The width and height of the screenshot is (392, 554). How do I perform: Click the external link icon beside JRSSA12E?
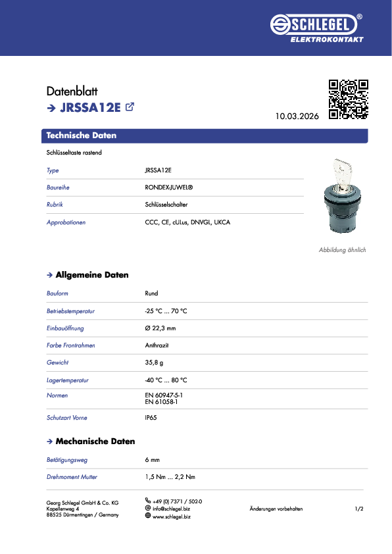[x=130, y=107]
